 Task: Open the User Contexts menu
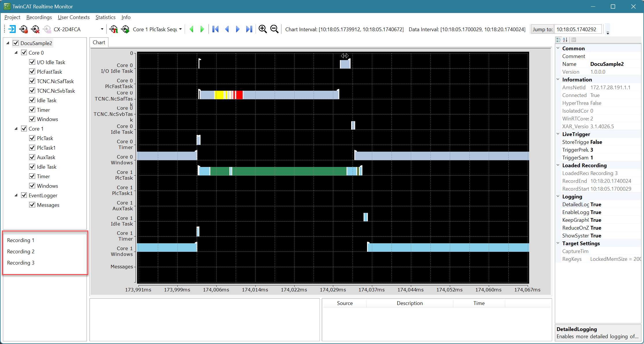[x=74, y=17]
